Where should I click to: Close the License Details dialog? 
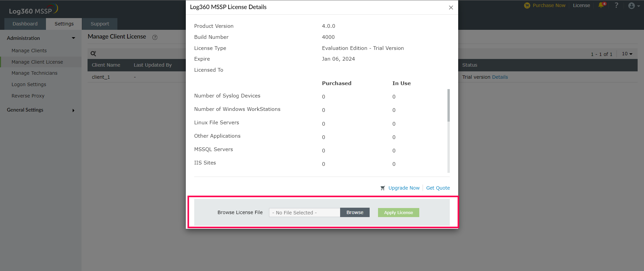(x=451, y=7)
